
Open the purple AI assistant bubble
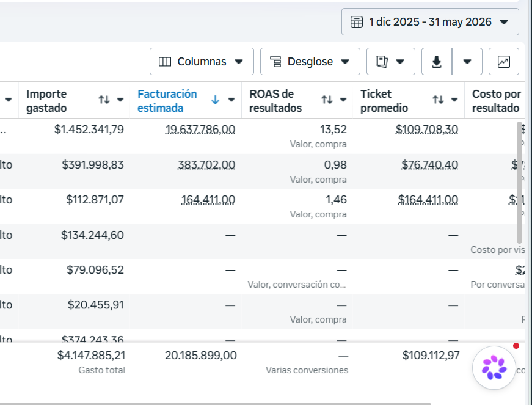point(494,367)
